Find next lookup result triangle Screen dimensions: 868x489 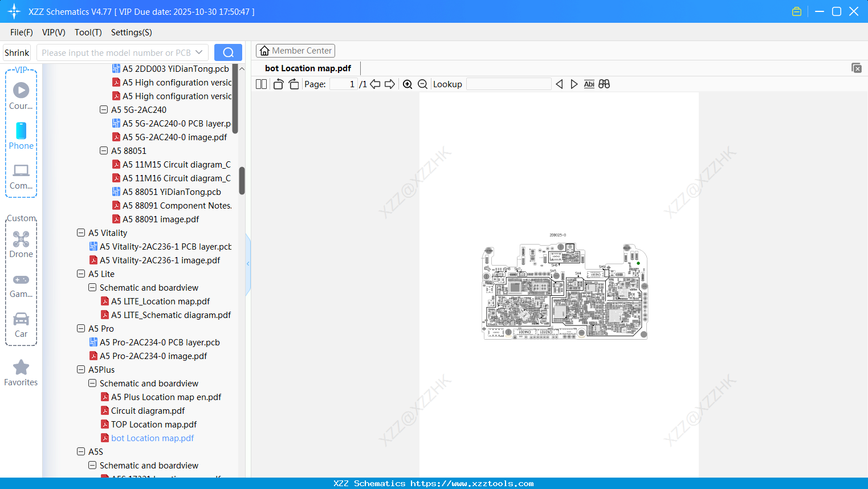coord(574,84)
